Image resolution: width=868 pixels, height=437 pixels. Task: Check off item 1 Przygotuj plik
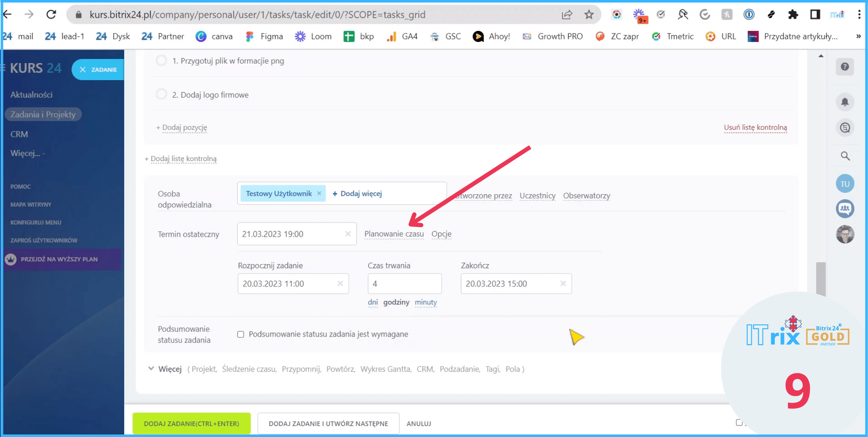(161, 61)
